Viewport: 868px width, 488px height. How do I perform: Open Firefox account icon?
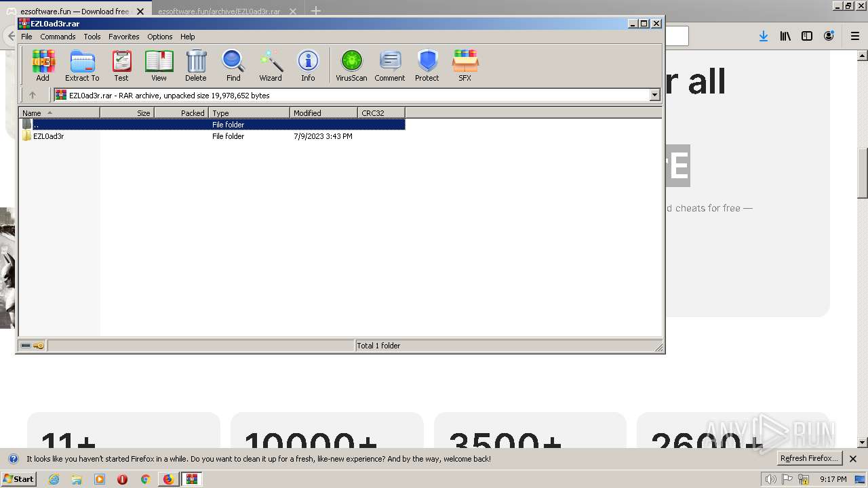pos(829,36)
